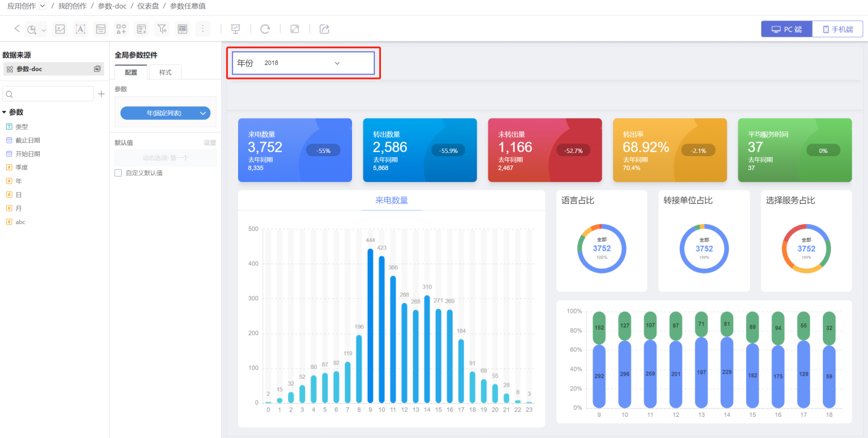Click the field search input box

(x=49, y=94)
